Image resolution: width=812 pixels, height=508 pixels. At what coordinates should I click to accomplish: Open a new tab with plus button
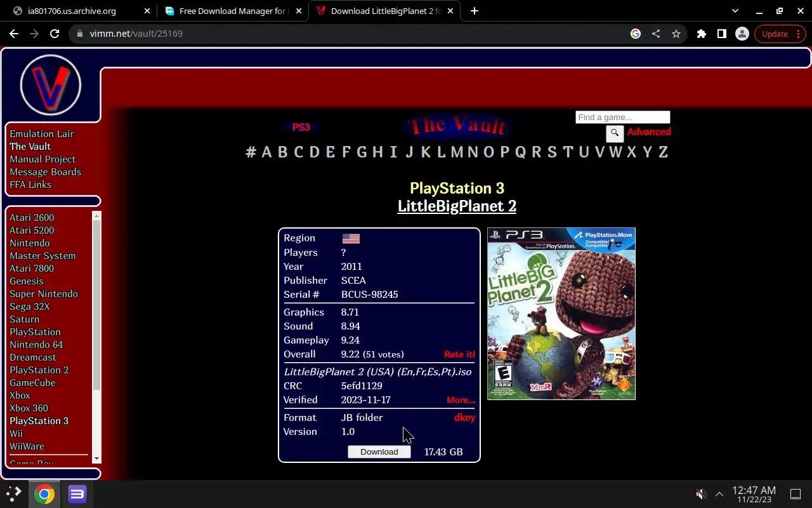474,11
